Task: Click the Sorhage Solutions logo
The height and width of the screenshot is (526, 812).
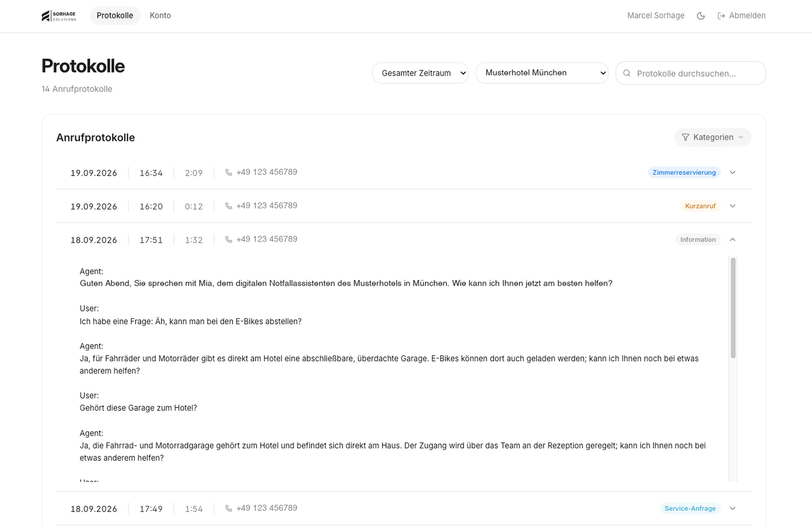Action: (59, 16)
